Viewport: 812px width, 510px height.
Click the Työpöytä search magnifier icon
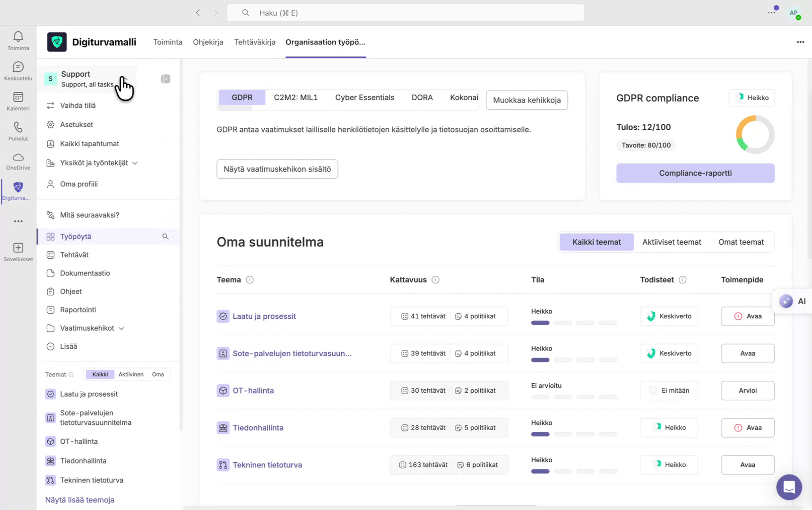point(165,236)
